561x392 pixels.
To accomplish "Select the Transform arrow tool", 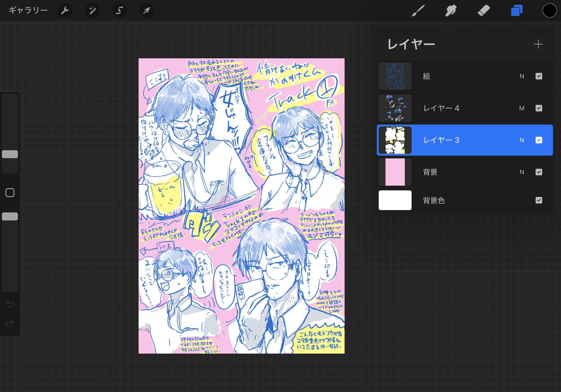I will tap(147, 11).
